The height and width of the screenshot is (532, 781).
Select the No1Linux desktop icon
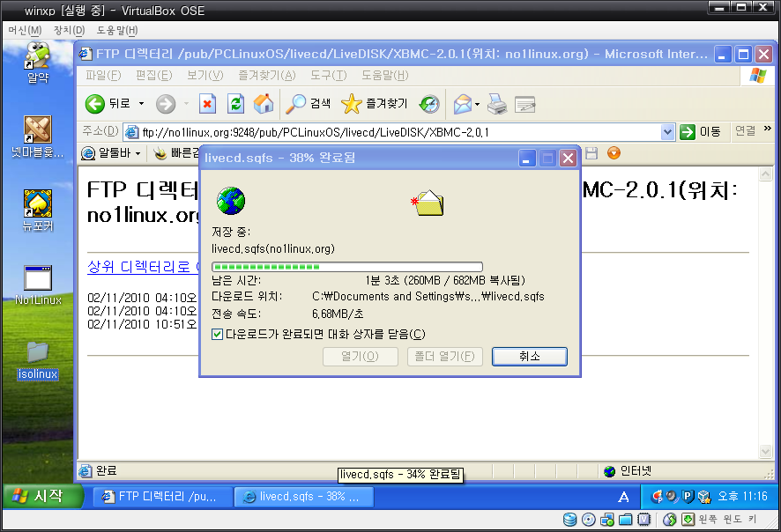pos(38,285)
